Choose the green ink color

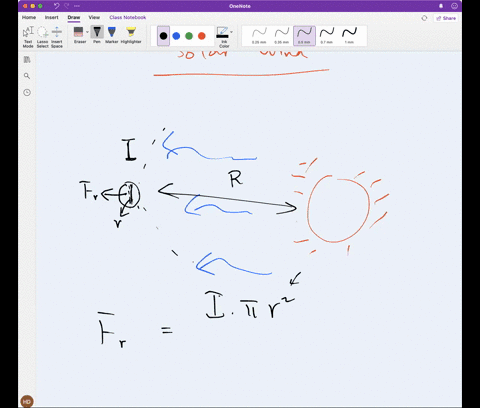point(189,36)
